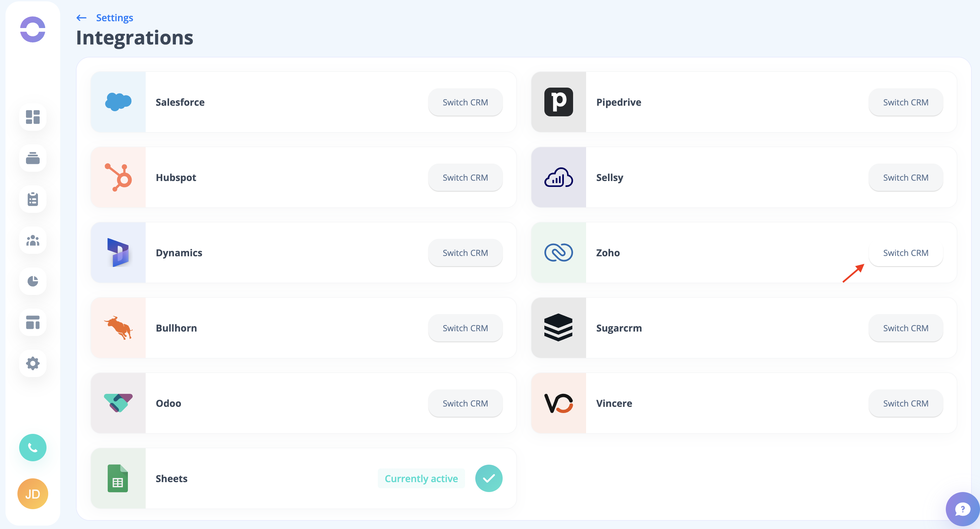Click the Currently active label on Sheets
980x529 pixels.
421,478
